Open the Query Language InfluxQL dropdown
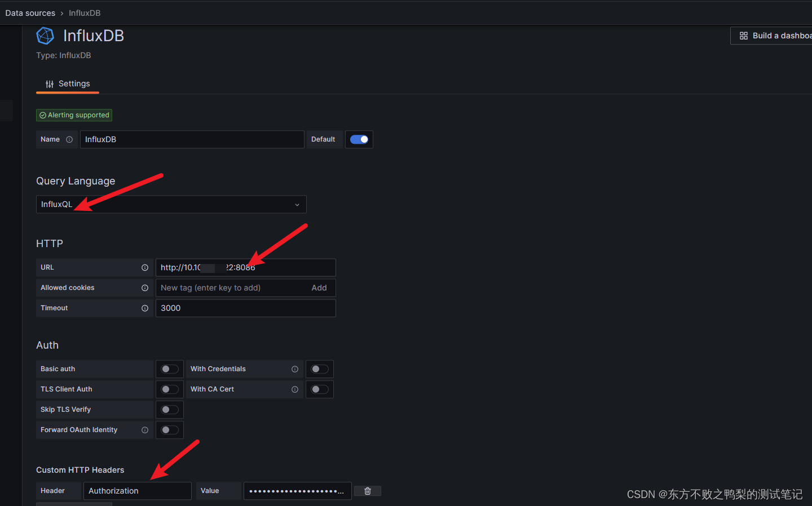This screenshot has height=506, width=812. tap(171, 204)
